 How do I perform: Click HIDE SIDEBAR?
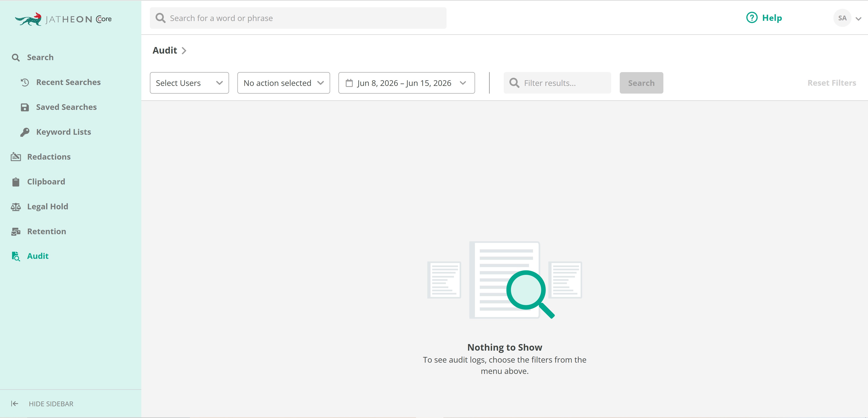point(51,404)
